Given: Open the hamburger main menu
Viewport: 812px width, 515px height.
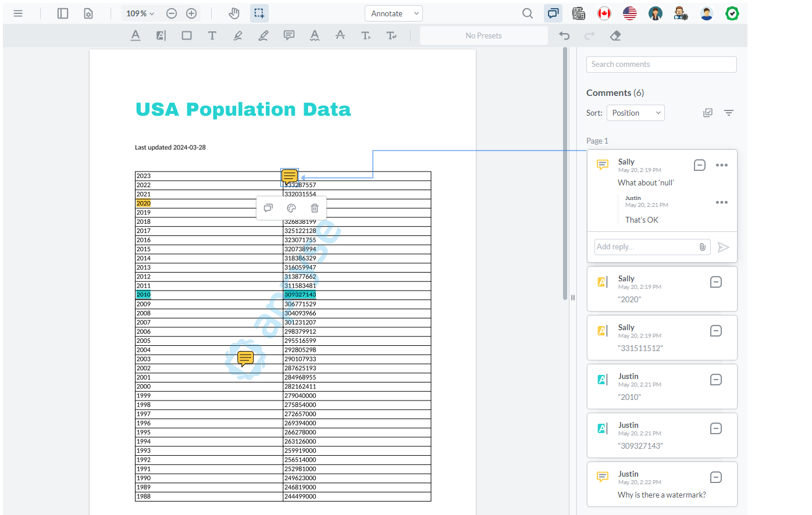Looking at the screenshot, I should point(18,13).
